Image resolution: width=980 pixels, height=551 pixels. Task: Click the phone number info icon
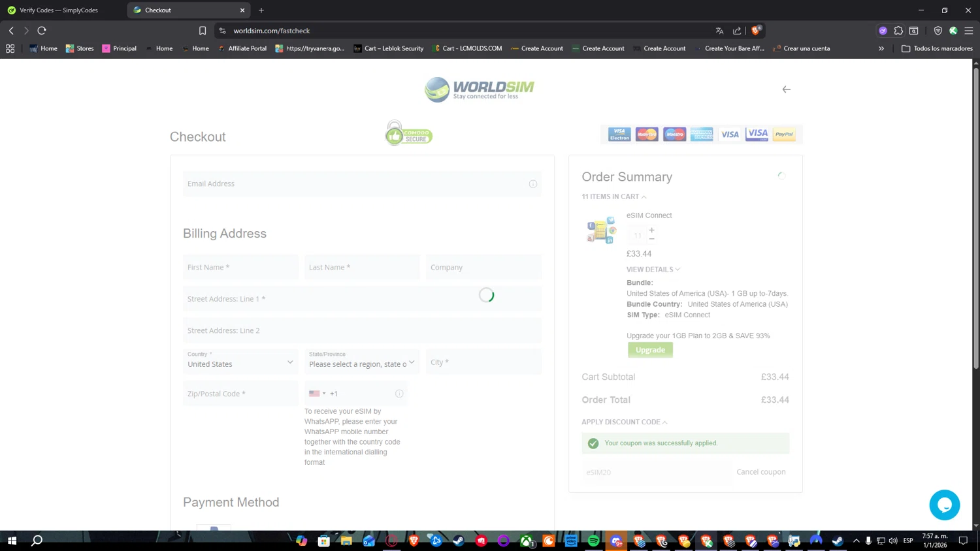(x=399, y=394)
